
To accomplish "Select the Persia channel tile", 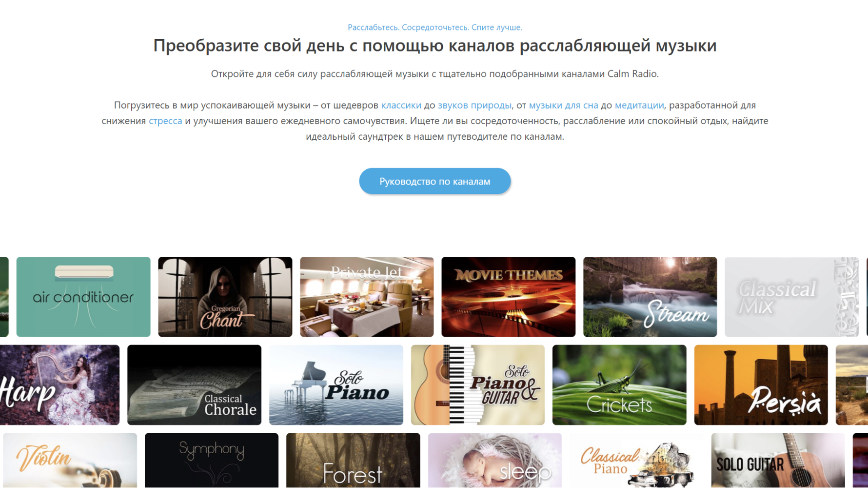I will click(x=761, y=384).
